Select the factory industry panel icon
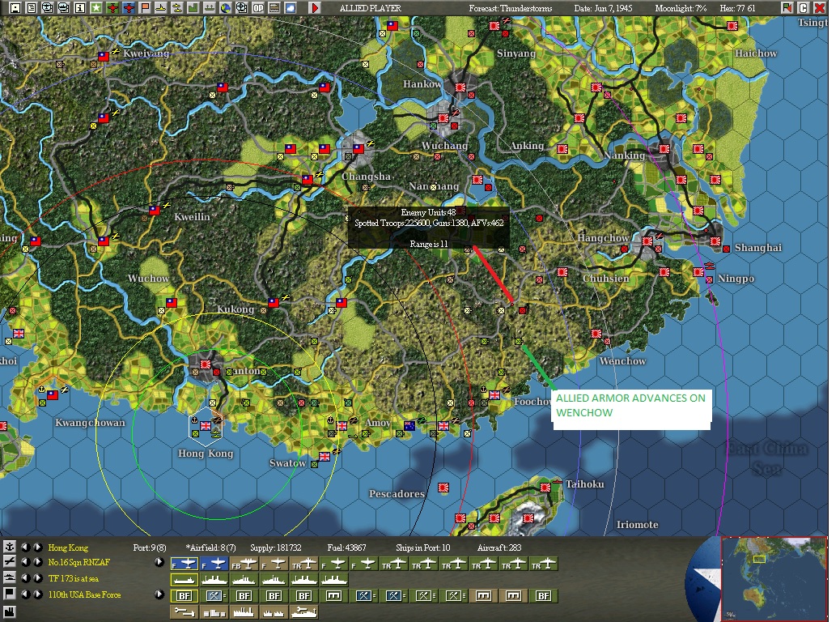Viewport: 840px width, 622px height. point(9,611)
